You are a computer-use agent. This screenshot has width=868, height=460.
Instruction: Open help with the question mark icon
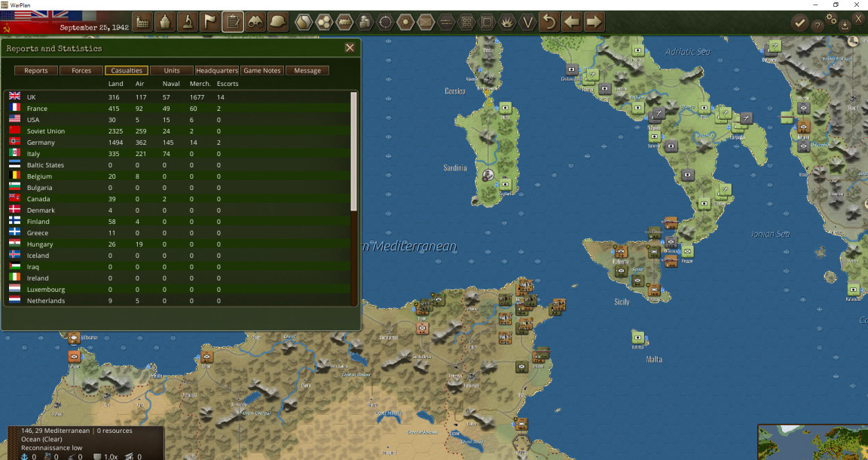point(817,25)
